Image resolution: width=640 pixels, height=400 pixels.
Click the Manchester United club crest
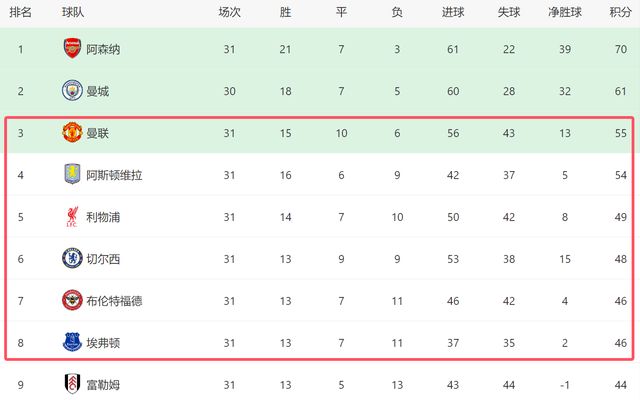72,133
